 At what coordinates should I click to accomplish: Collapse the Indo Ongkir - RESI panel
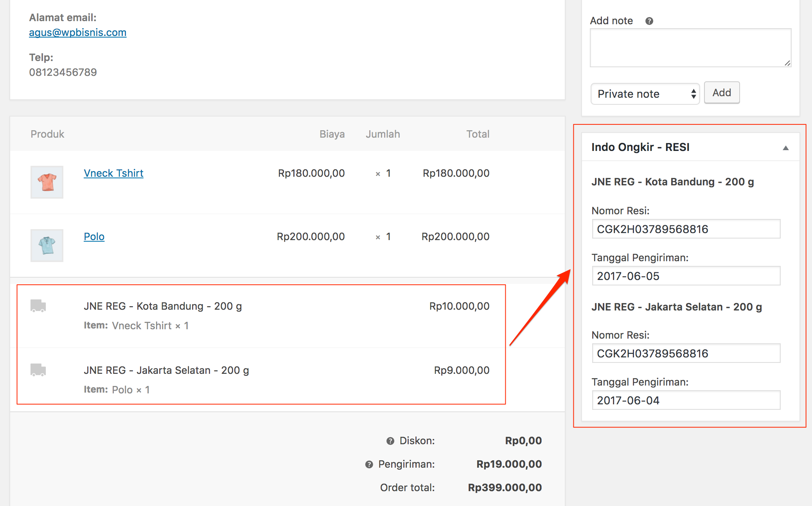pyautogui.click(x=785, y=148)
